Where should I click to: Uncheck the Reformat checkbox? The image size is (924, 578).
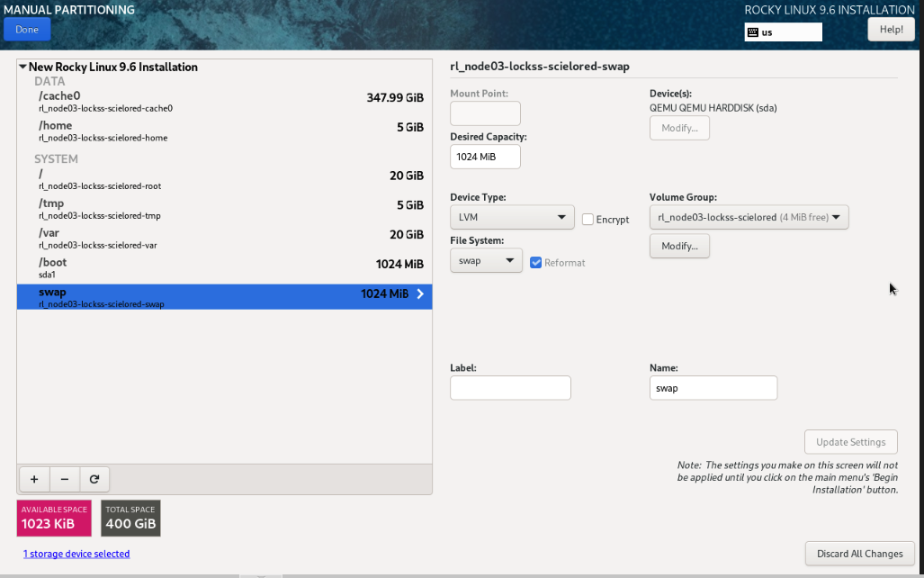click(x=536, y=262)
